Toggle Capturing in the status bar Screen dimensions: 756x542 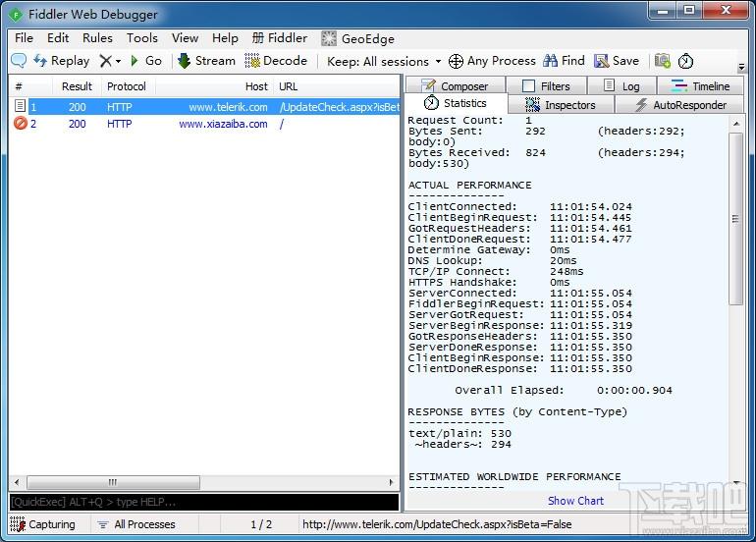point(42,524)
